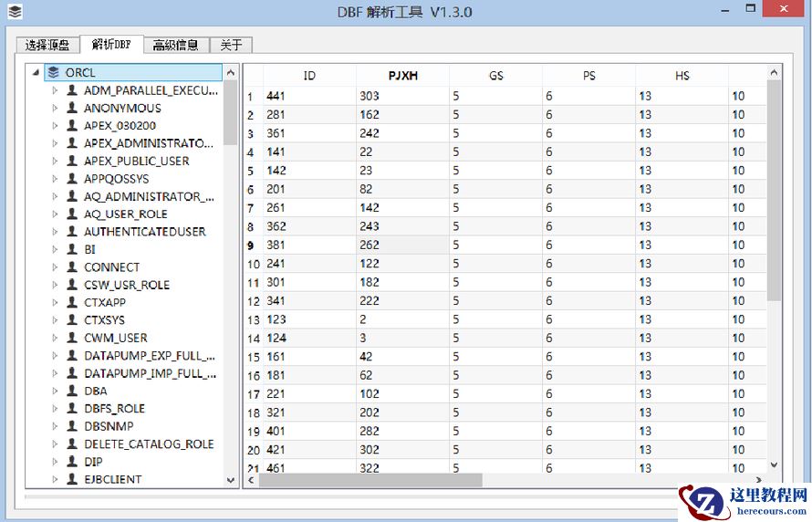Expand the DATAPUMP_EXP_FULL_... node

click(x=55, y=356)
